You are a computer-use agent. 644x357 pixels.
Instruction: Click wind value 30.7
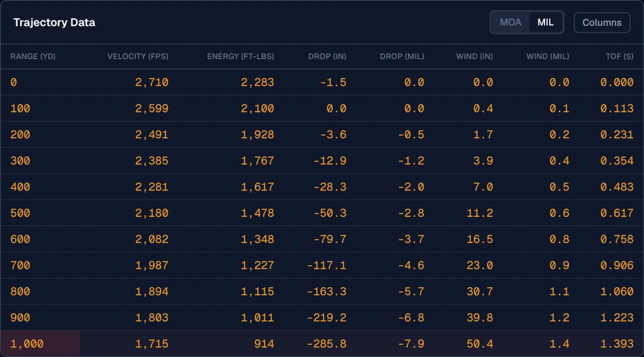[x=480, y=291]
